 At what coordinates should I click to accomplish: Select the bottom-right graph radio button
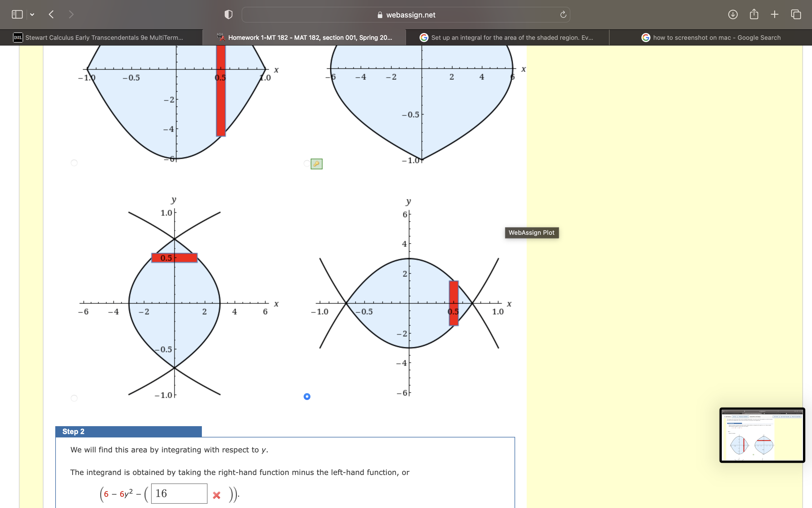pos(307,397)
